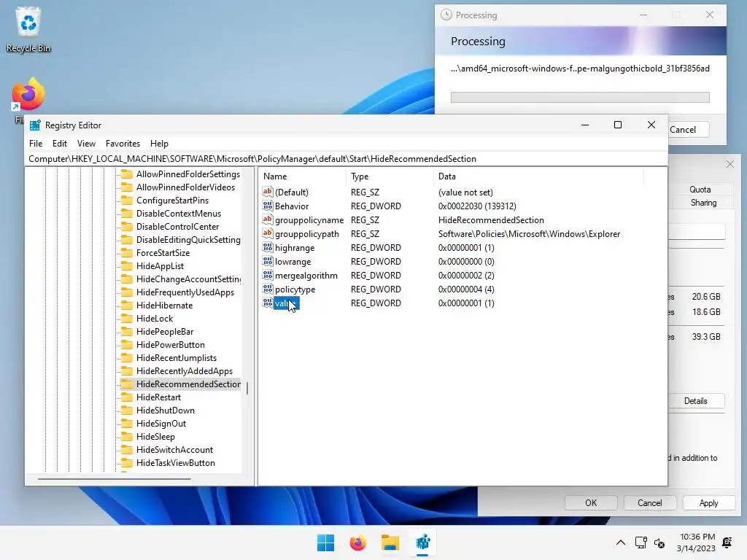Open the Windows Start menu
The image size is (747, 560).
pos(326,542)
